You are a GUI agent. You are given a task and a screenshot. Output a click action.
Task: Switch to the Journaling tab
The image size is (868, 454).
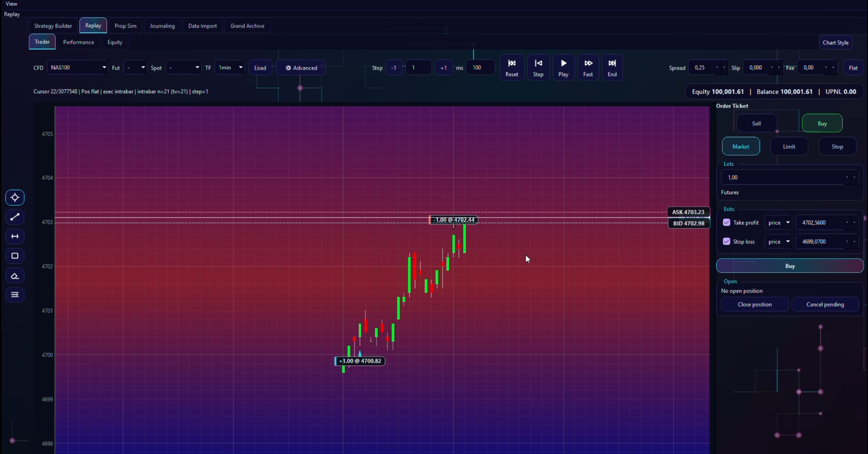click(x=162, y=26)
